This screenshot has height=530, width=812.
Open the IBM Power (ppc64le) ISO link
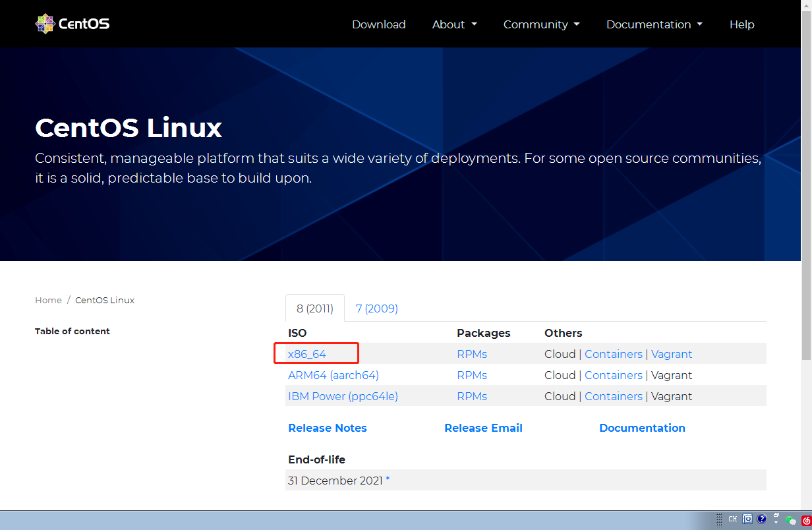[x=343, y=396]
